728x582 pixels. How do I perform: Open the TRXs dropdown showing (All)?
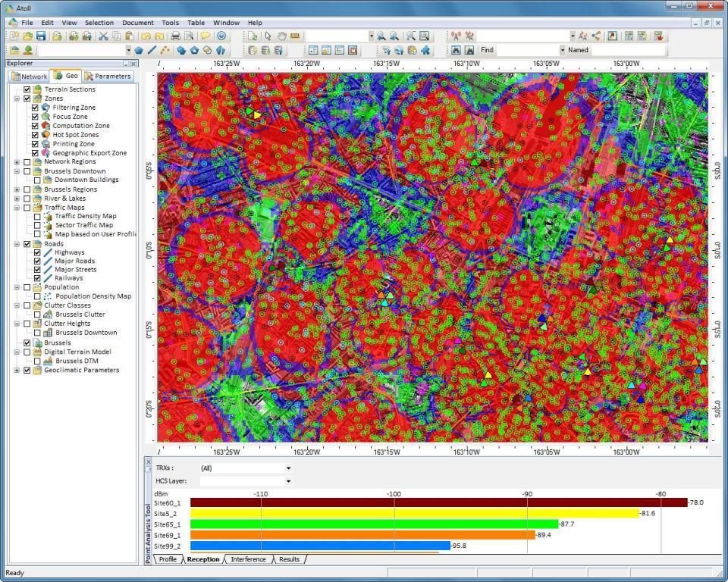[x=288, y=468]
